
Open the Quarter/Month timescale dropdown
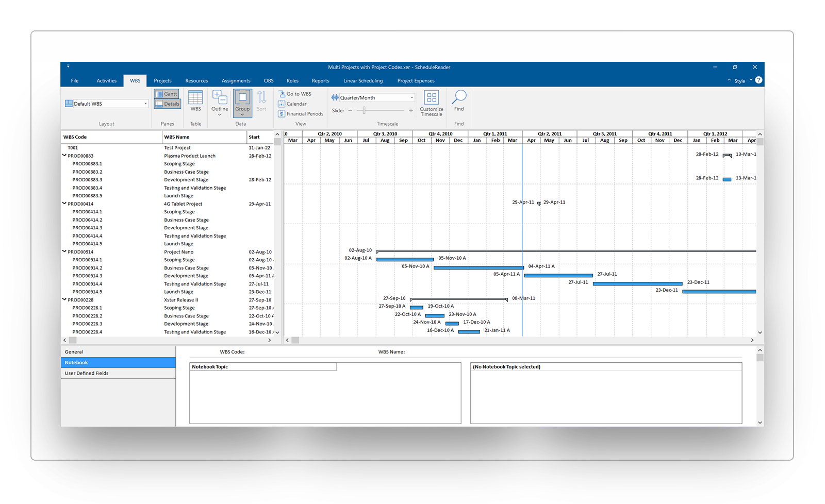coord(411,97)
